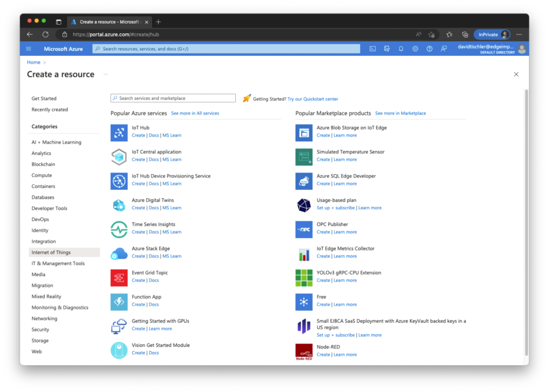The image size is (549, 392).
Task: Click the browser address bar URL
Action: coord(116,34)
